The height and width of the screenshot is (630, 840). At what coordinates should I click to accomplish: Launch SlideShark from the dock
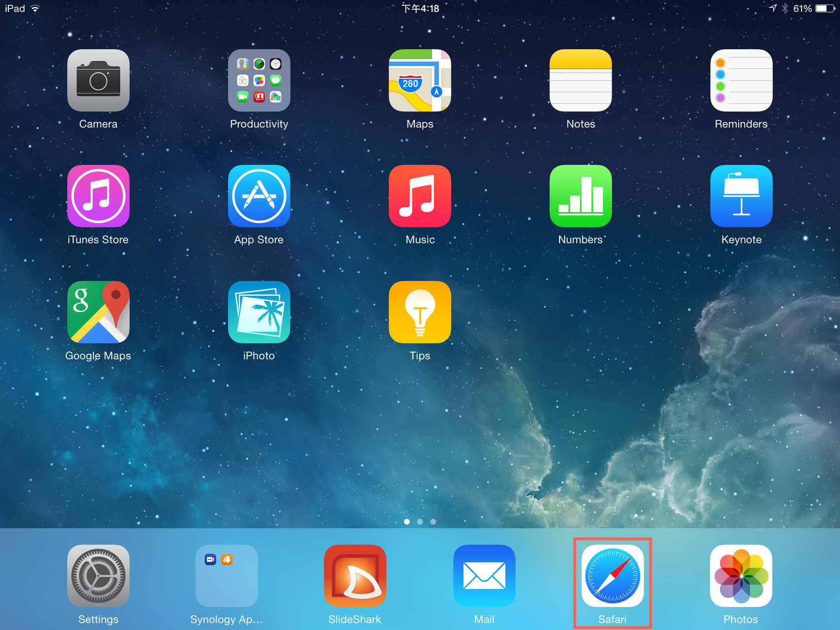[355, 575]
